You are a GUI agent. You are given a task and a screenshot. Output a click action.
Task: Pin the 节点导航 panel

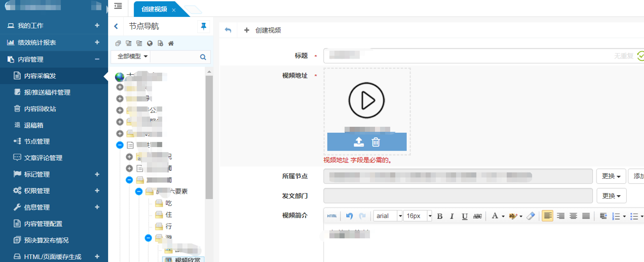tap(203, 26)
